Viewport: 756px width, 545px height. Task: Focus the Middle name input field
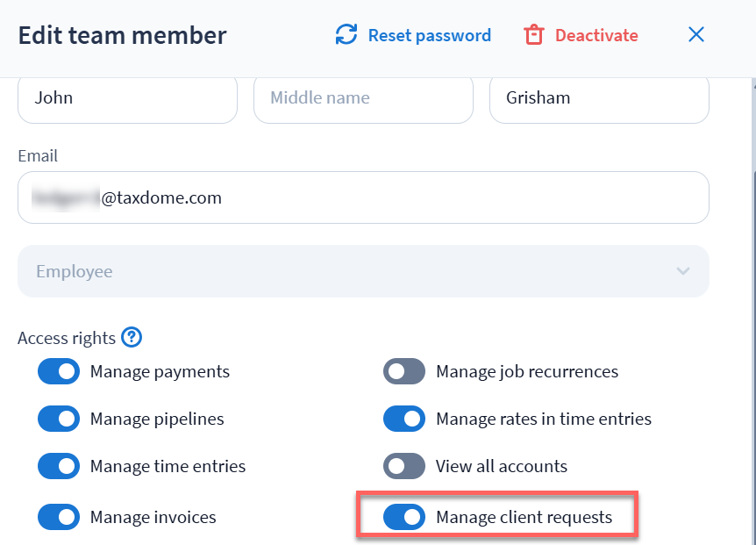click(363, 98)
